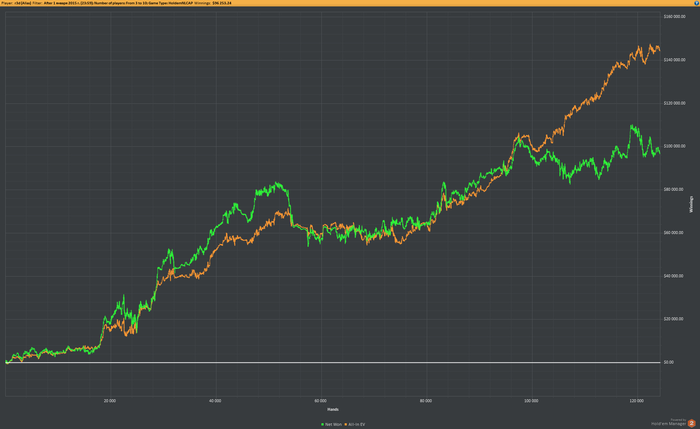Screen dimensions: 700x429
Task: Click the 100 000 hands x-axis label
Action: (531, 401)
